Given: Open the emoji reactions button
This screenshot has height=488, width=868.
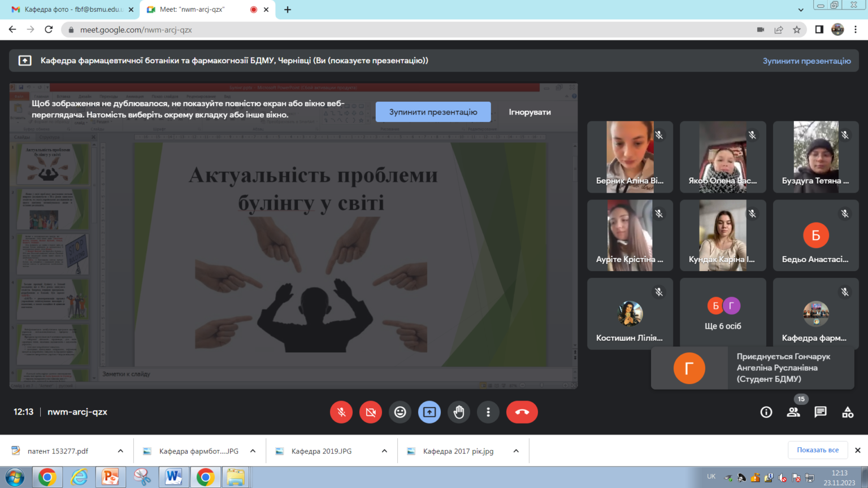Looking at the screenshot, I should (x=400, y=412).
